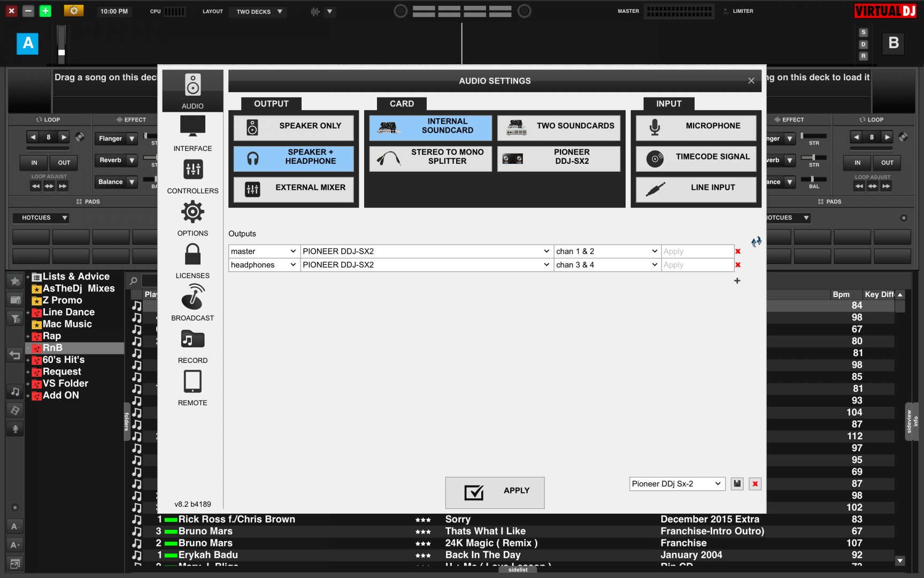Click the sidelist tab at bottom

click(518, 569)
